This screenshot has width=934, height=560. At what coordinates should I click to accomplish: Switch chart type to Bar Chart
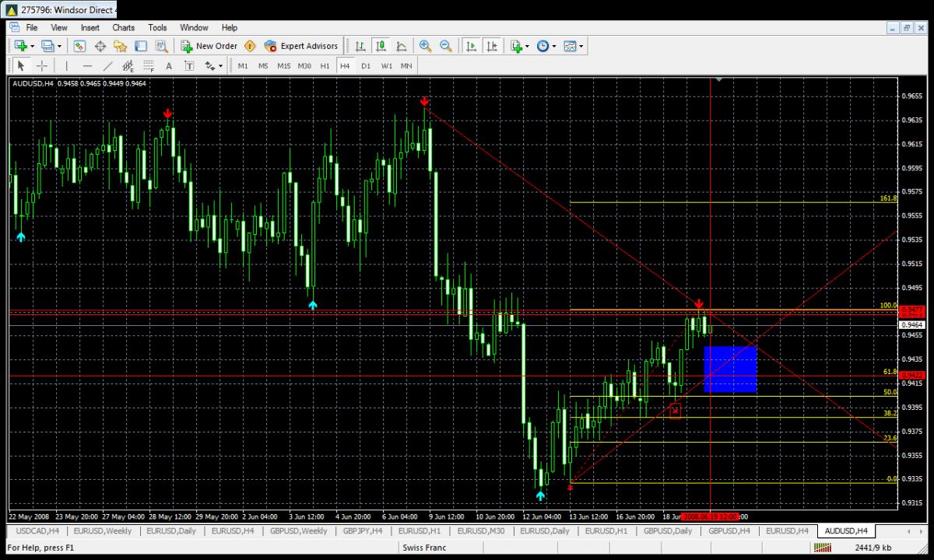(x=360, y=46)
